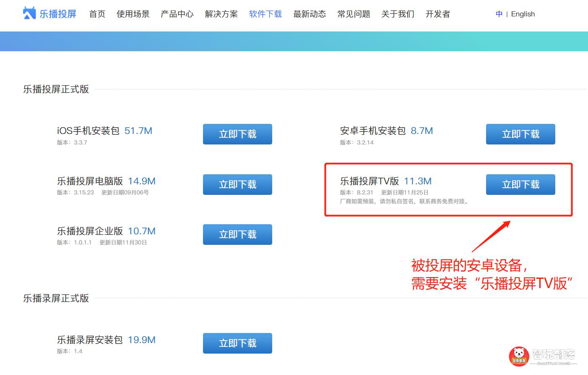Click the 19.9M file size text
This screenshot has height=375, width=588.
point(142,340)
